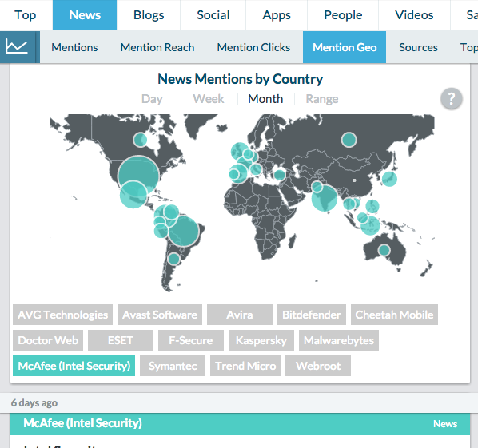Open the Sources sub-tab
Viewport: 478px width, 448px height.
pos(418,47)
